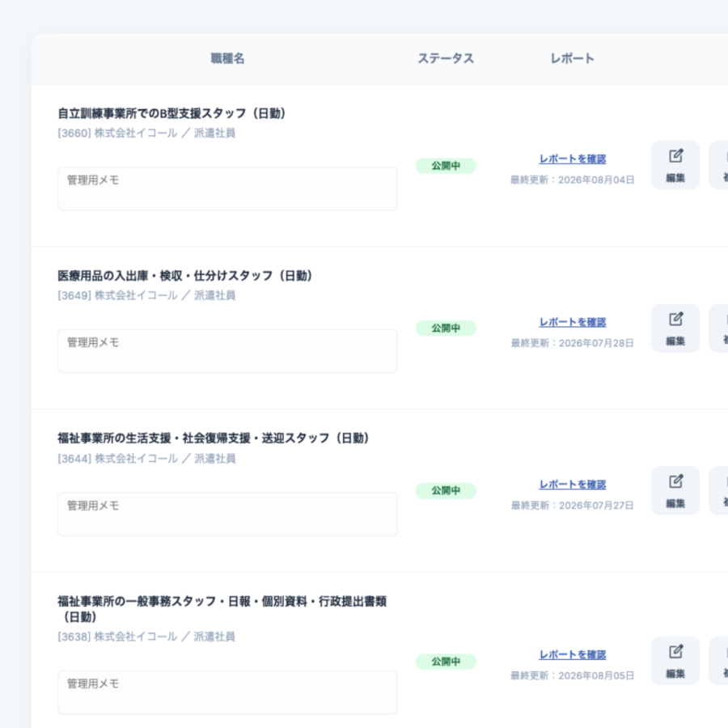Click the edit icon for job 3644
The image size is (728, 728).
[x=675, y=491]
